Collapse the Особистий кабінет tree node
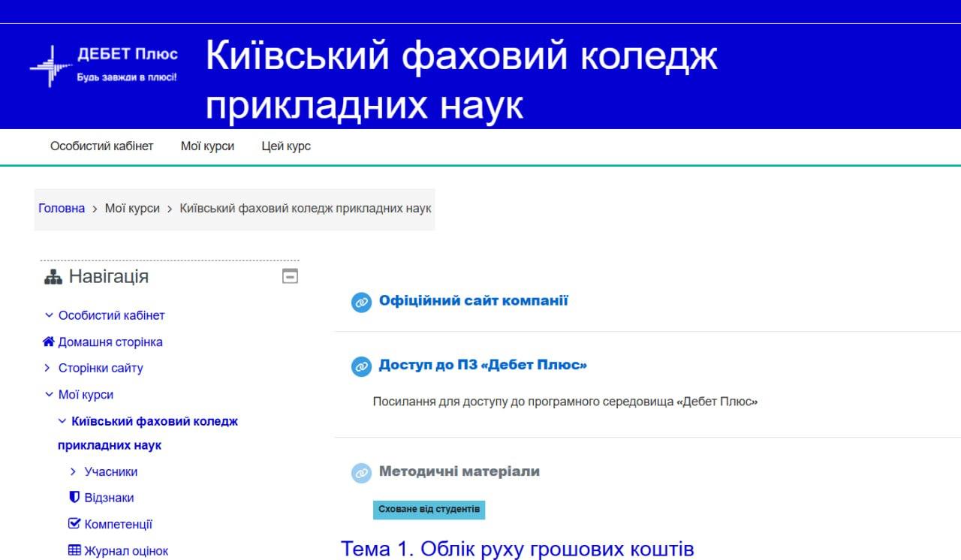Screen dimensions: 961x560 tap(49, 315)
